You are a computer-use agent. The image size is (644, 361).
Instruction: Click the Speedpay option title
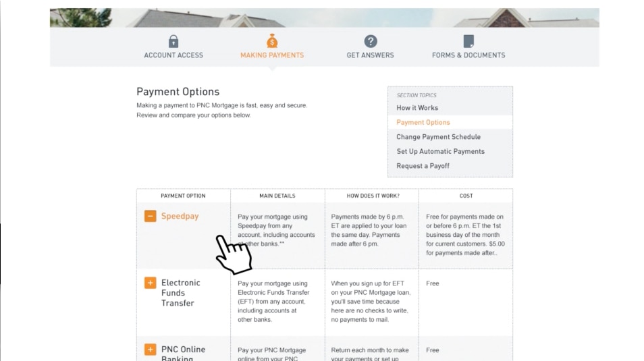coord(180,216)
